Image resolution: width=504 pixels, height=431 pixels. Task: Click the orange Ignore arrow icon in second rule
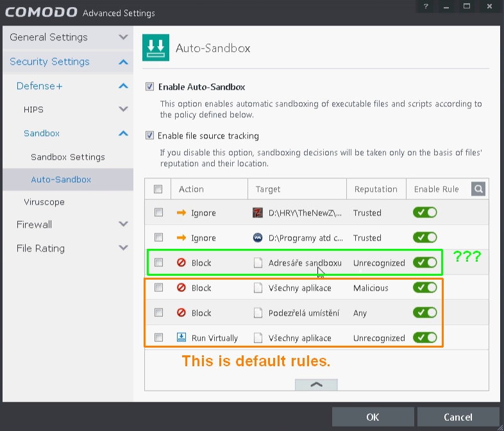coord(181,238)
